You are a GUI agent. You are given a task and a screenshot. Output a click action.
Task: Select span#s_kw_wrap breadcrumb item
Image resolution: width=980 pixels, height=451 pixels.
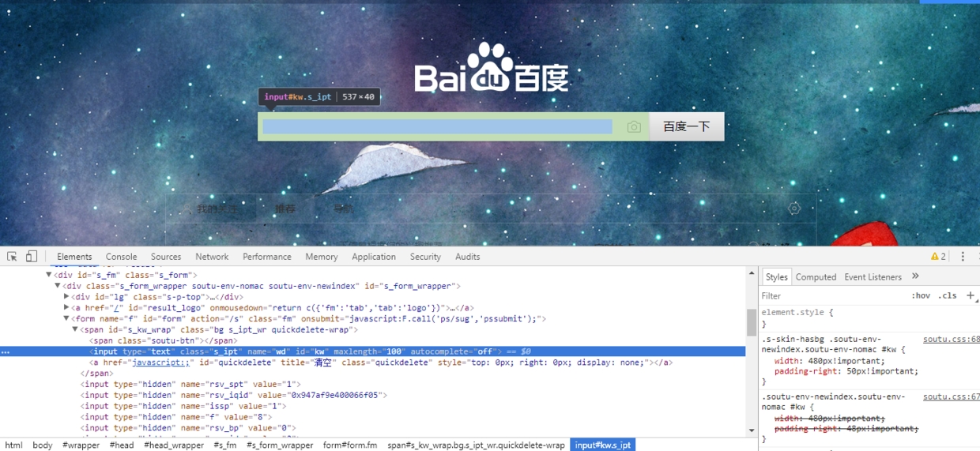coord(476,445)
